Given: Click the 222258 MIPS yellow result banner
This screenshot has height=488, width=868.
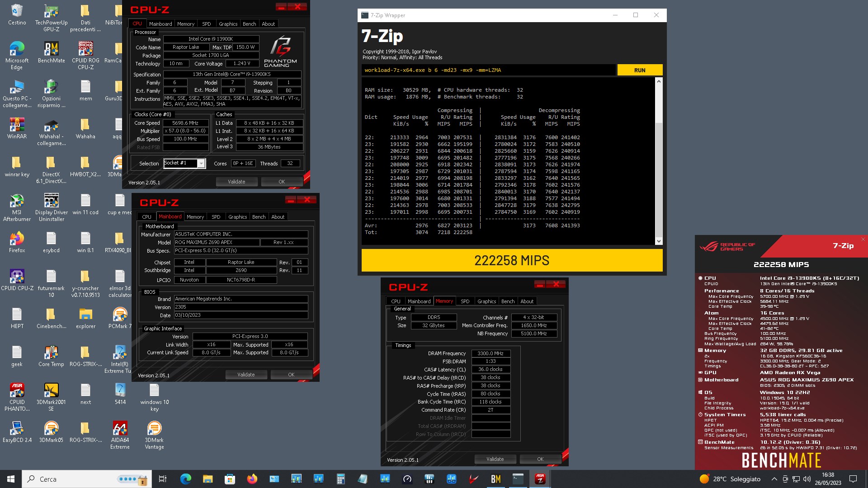Looking at the screenshot, I should (512, 260).
